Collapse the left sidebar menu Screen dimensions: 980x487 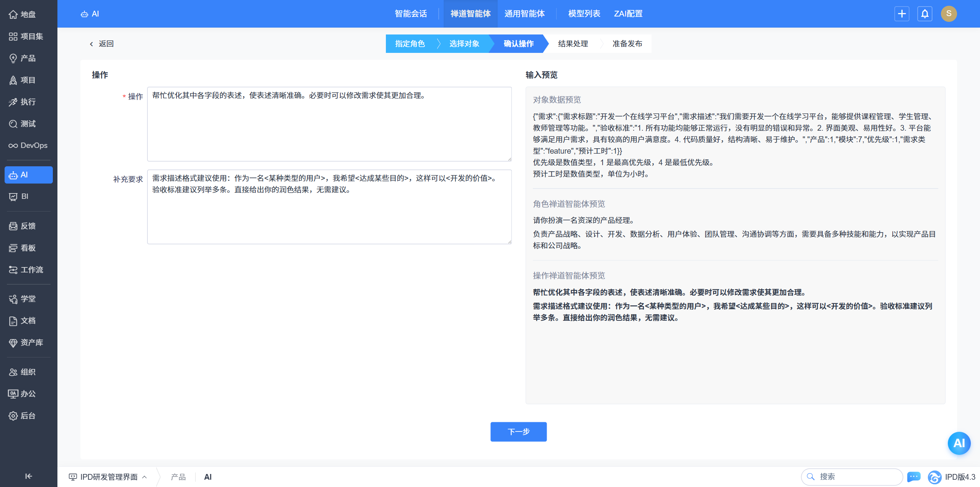tap(28, 476)
